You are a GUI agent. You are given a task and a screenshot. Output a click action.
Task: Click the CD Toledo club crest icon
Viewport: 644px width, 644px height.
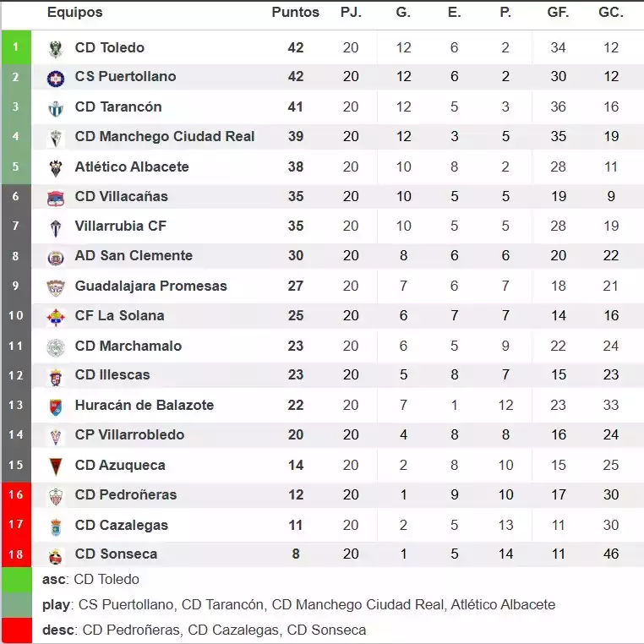(56, 48)
